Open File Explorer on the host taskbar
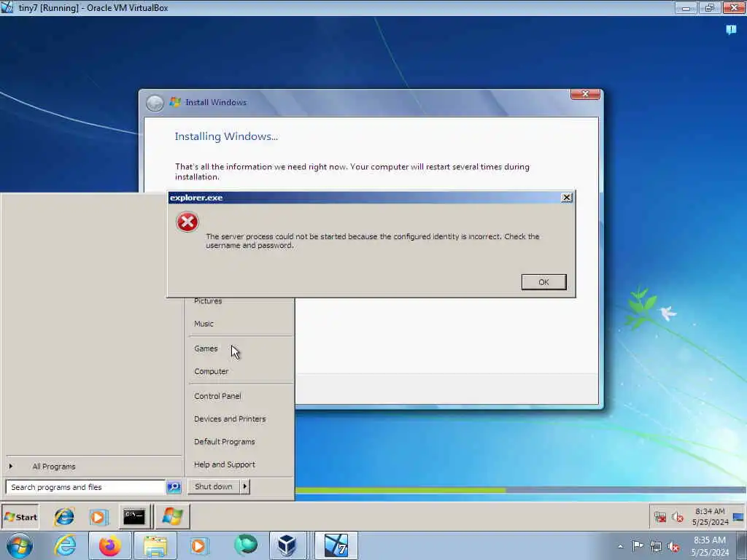Screen dimensions: 747x560 [x=155, y=545]
